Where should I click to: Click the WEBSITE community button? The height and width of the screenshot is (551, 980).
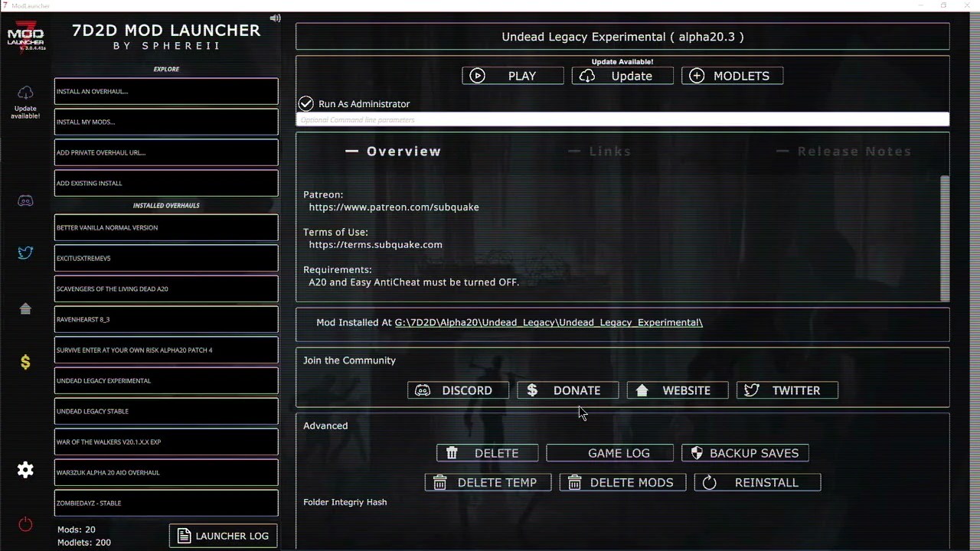678,390
